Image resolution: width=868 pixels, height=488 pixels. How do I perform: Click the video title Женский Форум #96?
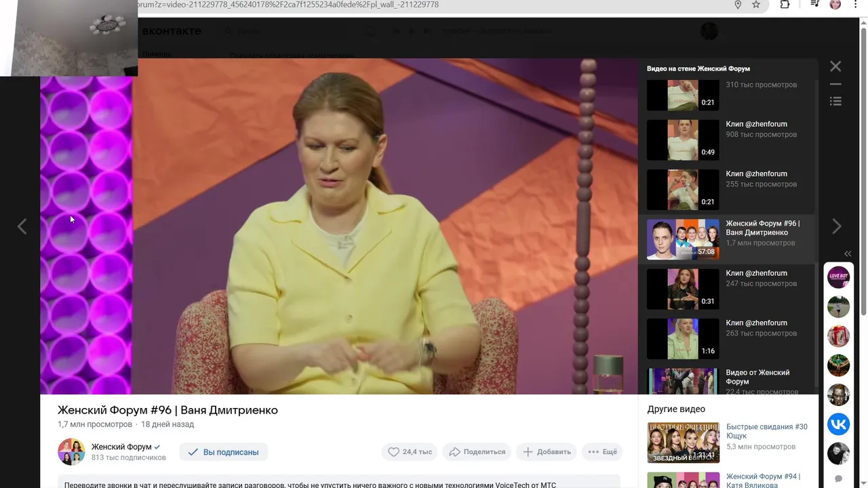pos(167,410)
